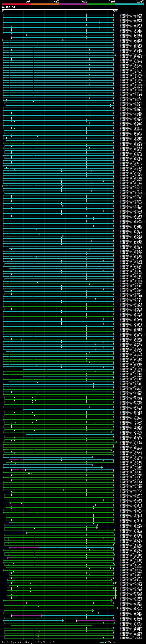Click the =100char. scale legend

(108, 642)
